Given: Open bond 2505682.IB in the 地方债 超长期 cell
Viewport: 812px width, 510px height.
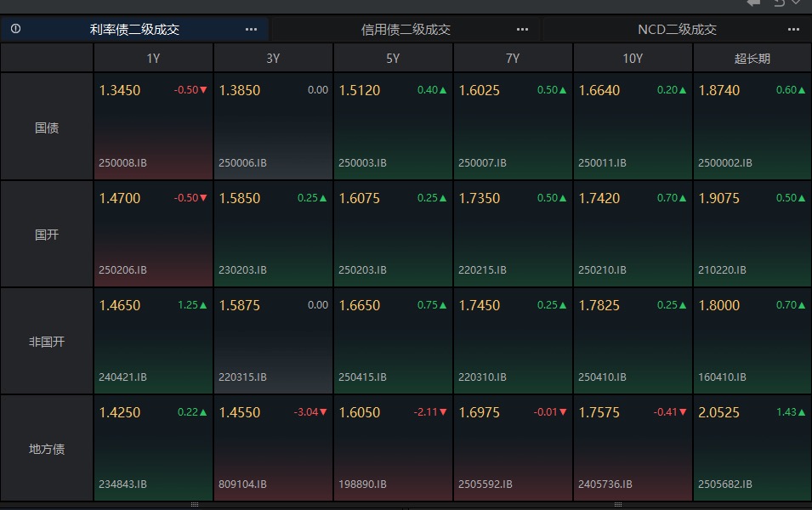Looking at the screenshot, I should (x=725, y=484).
